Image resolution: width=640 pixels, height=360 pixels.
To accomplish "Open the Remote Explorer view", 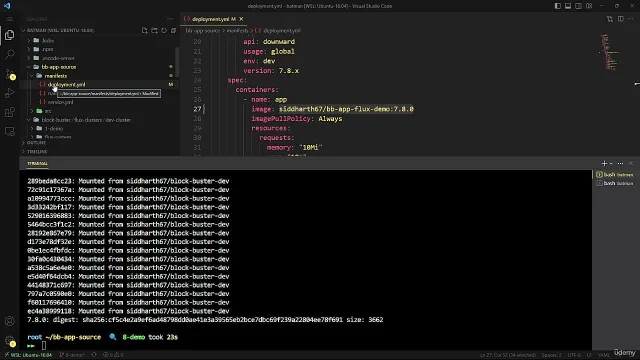I will pyautogui.click(x=9, y=131).
